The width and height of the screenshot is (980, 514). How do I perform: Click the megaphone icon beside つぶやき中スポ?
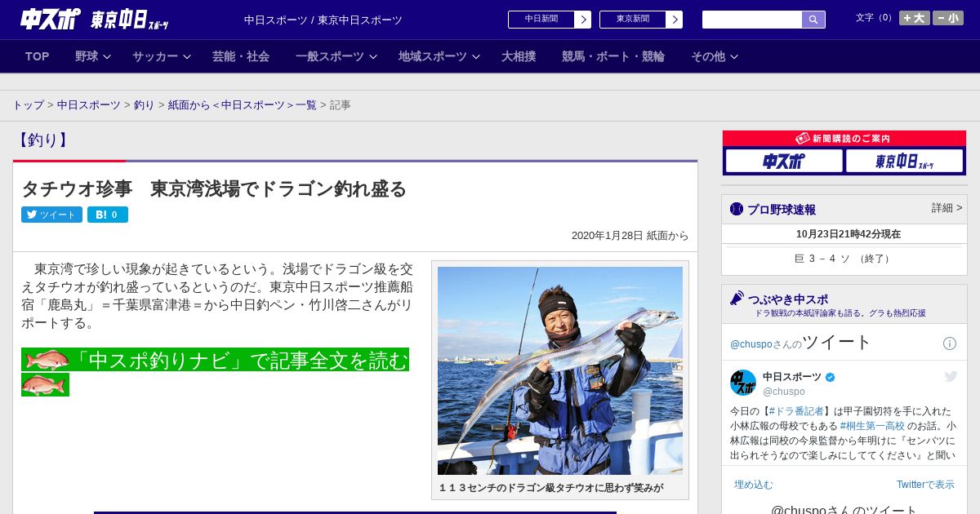737,299
